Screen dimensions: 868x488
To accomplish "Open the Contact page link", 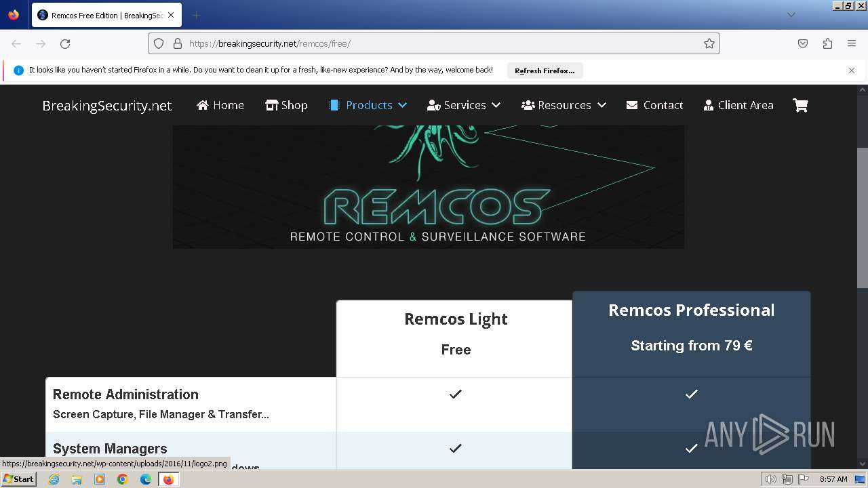I will point(654,105).
